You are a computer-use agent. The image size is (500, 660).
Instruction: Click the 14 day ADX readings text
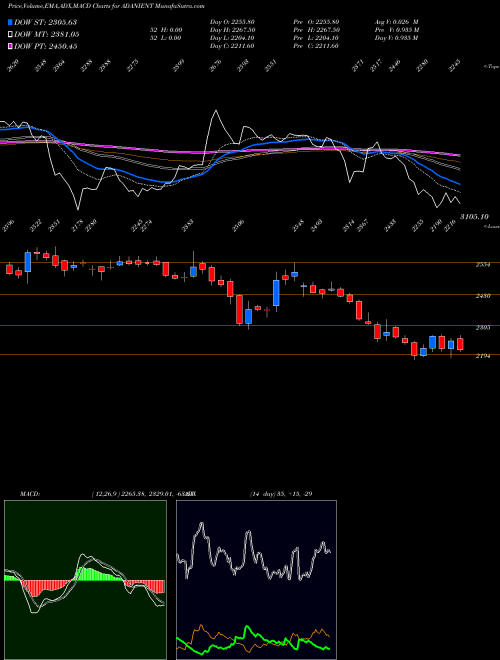[x=281, y=494]
